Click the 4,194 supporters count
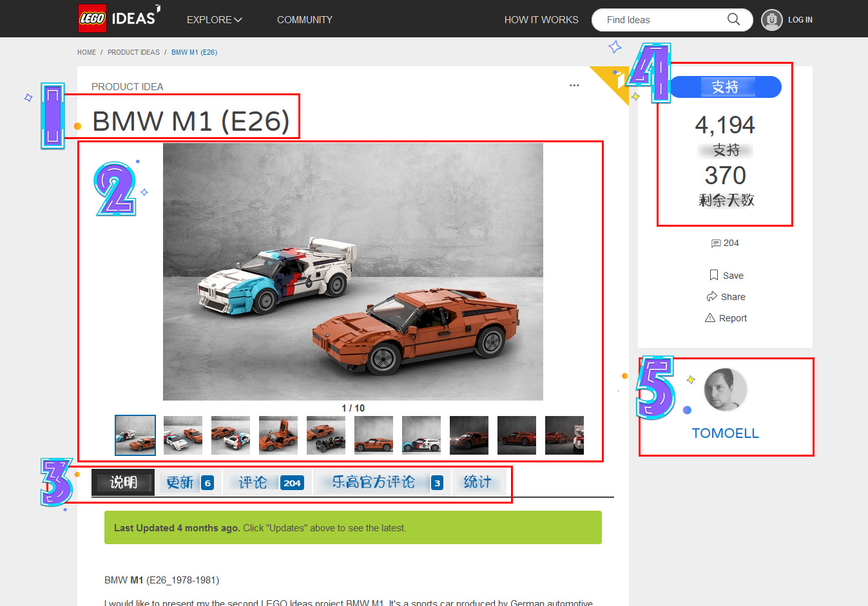The image size is (868, 606). pos(725,125)
